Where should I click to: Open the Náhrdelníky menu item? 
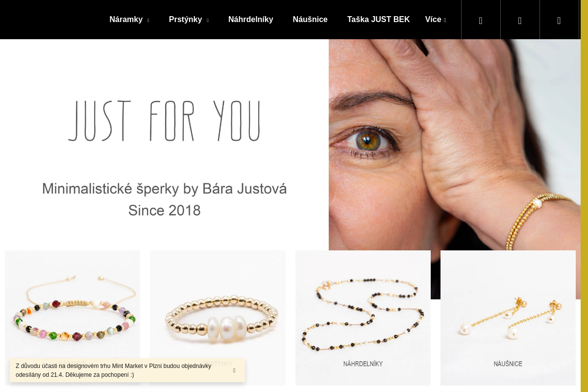[251, 20]
